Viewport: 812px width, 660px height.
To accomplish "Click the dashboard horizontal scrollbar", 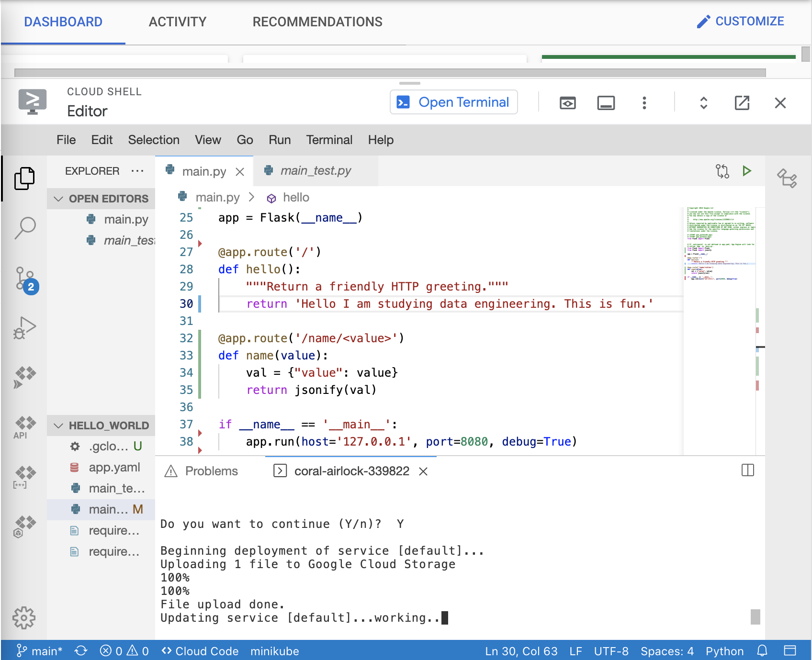I will click(x=390, y=73).
